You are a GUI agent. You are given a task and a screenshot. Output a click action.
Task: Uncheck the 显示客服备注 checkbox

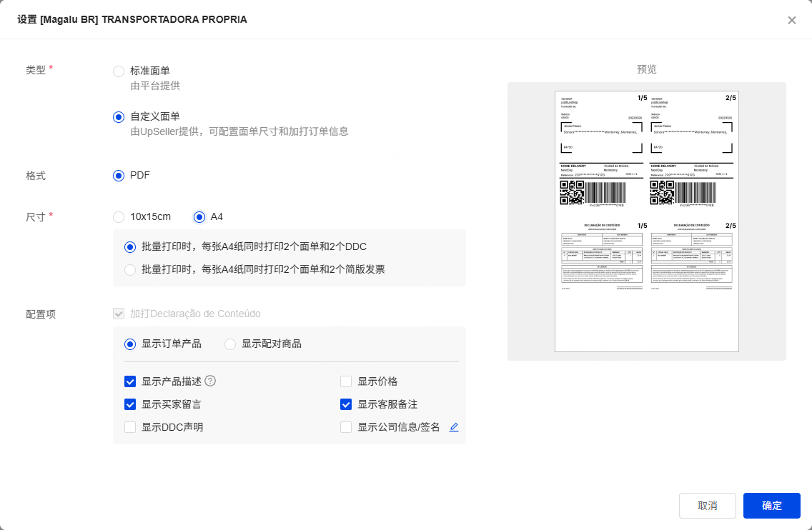346,404
